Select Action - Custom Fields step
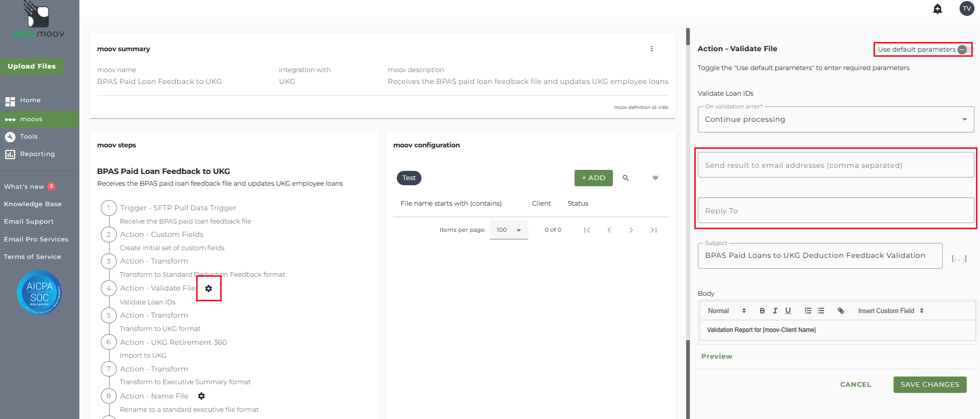Viewport: 980px width, 419px height. tap(162, 234)
